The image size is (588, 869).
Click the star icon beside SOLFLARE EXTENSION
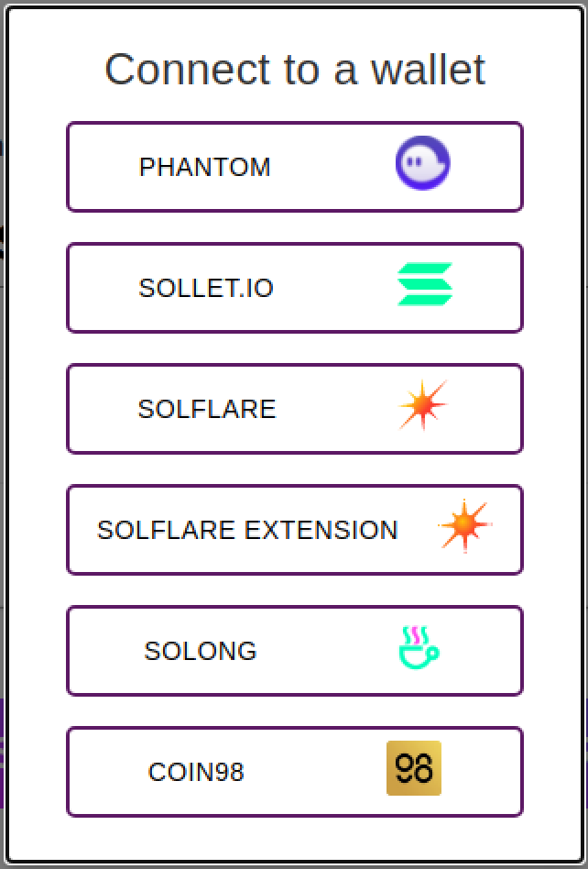pos(465,524)
